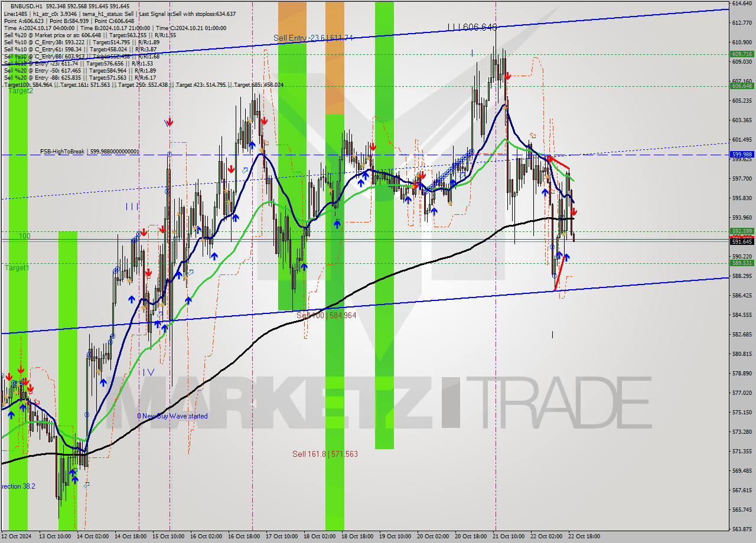Click the 'Sell %10 @ C_Entry88: 603.913' row

tap(82, 56)
